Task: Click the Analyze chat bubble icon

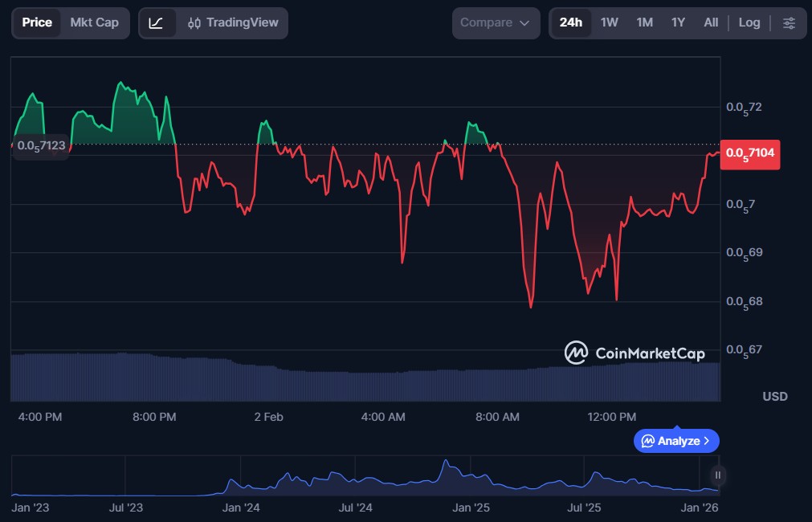Action: [x=647, y=441]
